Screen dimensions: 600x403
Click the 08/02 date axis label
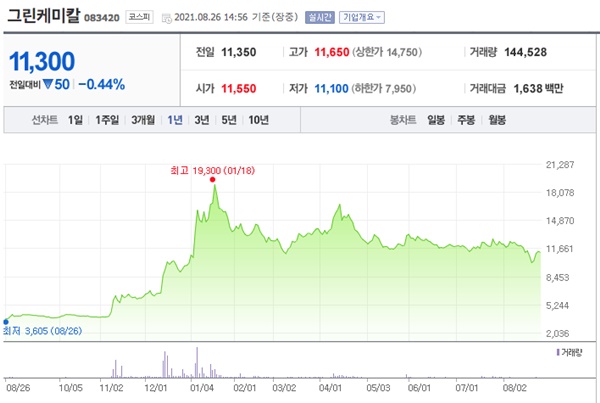click(x=515, y=388)
